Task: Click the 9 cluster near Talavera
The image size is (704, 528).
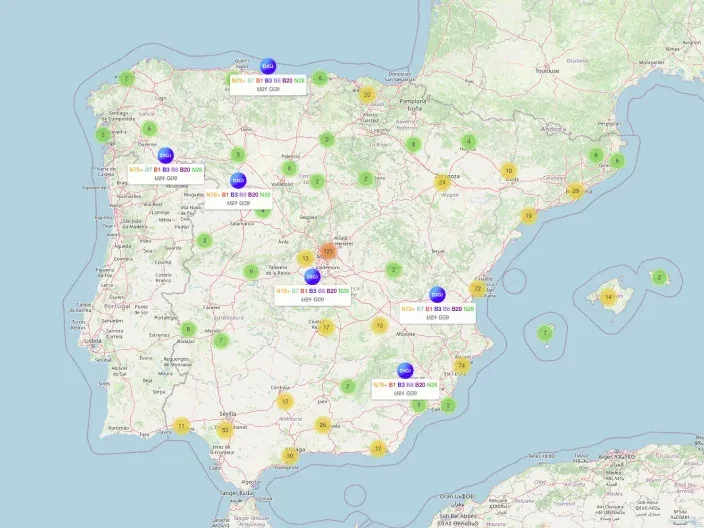Action: coord(251,271)
